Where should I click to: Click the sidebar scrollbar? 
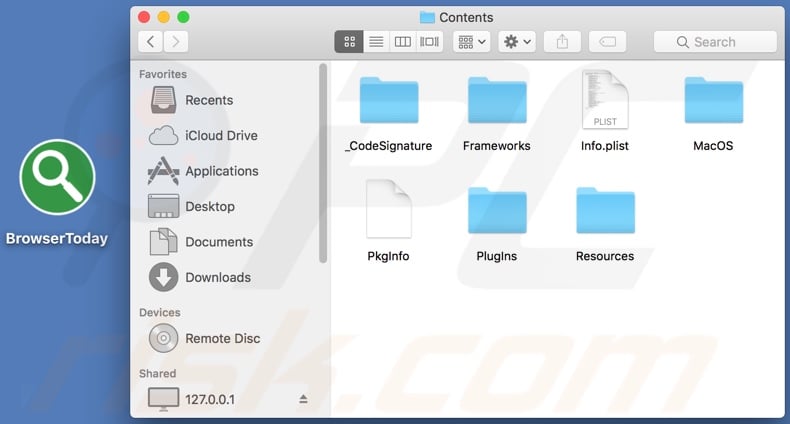click(x=323, y=163)
